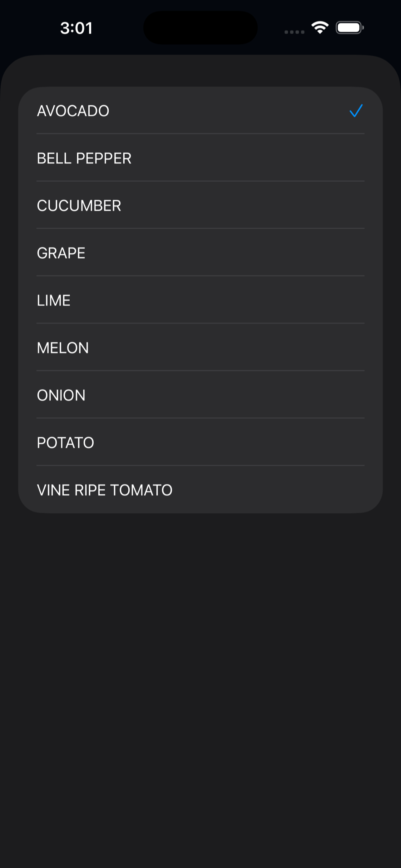Viewport: 401px width, 868px height.
Task: Select the ONION option
Action: coord(200,395)
